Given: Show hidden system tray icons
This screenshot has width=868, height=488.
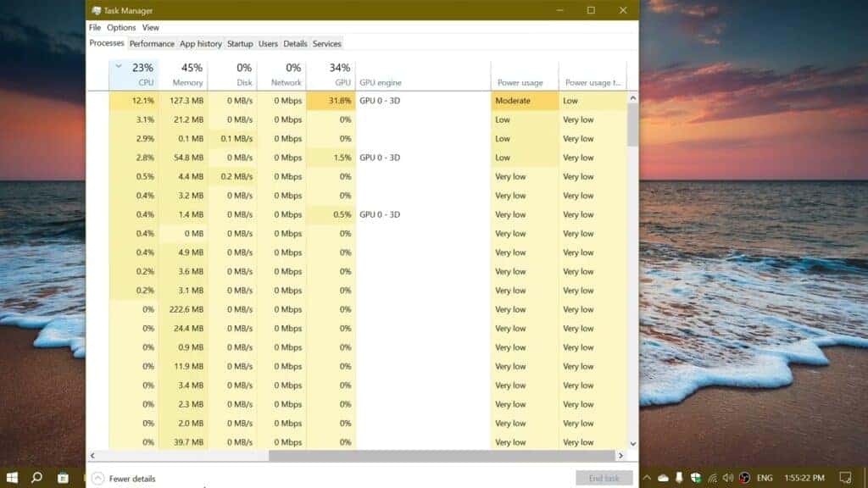Looking at the screenshot, I should click(x=647, y=478).
